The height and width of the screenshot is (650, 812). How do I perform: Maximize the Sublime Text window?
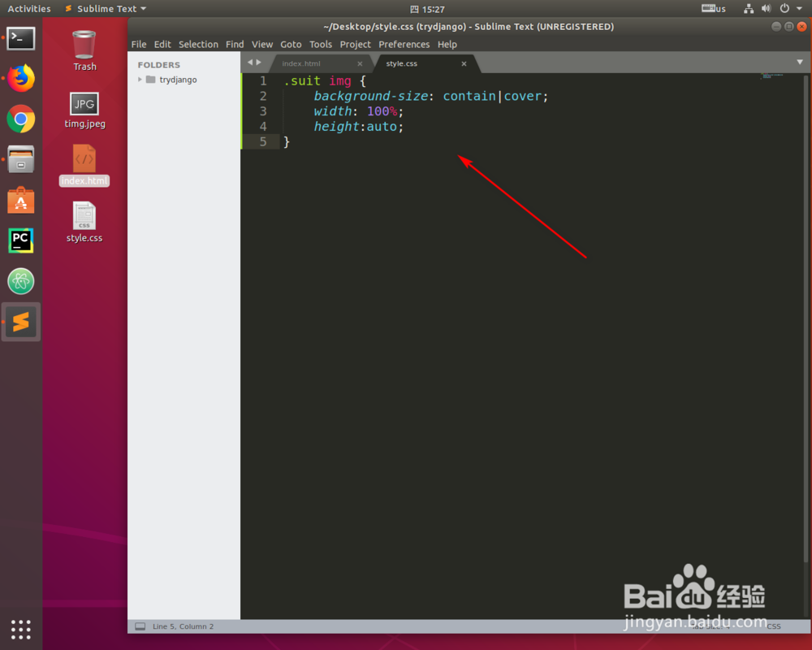click(x=788, y=27)
